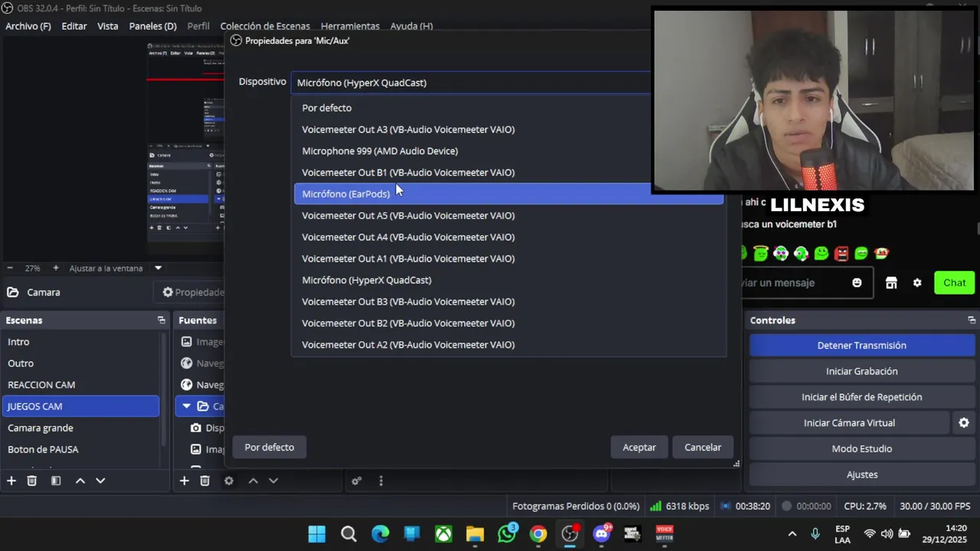Open scene filters icon in Escenas panel
This screenshot has width=980, height=551.
(56, 481)
